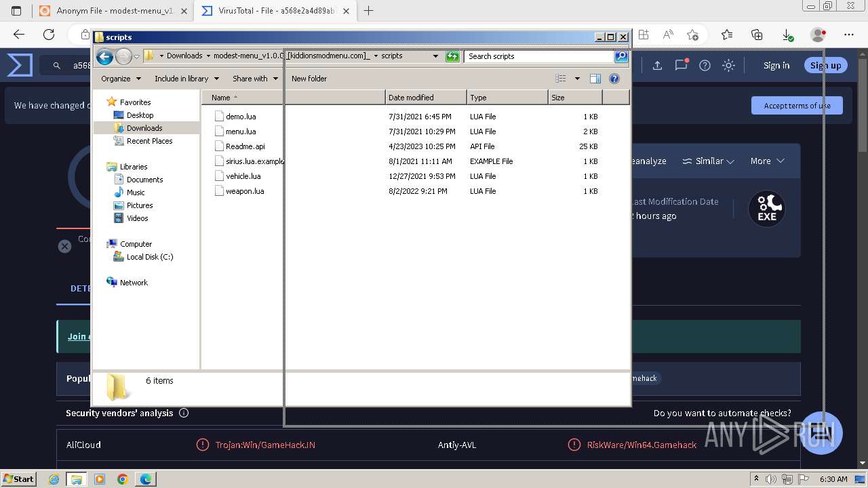Screen dimensions: 868x488
Task: Sort by Size column header
Action: click(x=575, y=98)
